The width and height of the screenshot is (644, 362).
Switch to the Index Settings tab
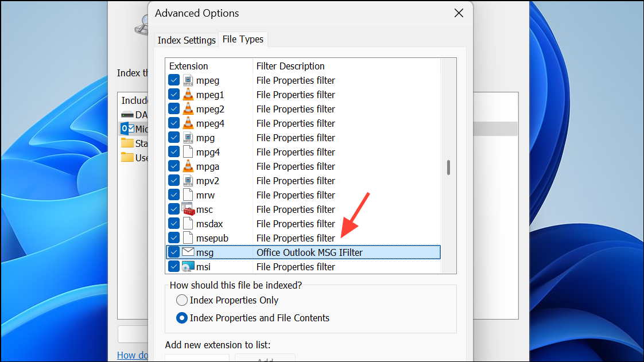click(x=187, y=40)
